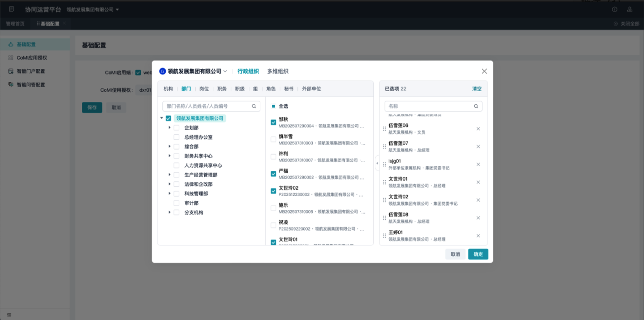Check the 施乐 person checkbox

pyautogui.click(x=273, y=208)
